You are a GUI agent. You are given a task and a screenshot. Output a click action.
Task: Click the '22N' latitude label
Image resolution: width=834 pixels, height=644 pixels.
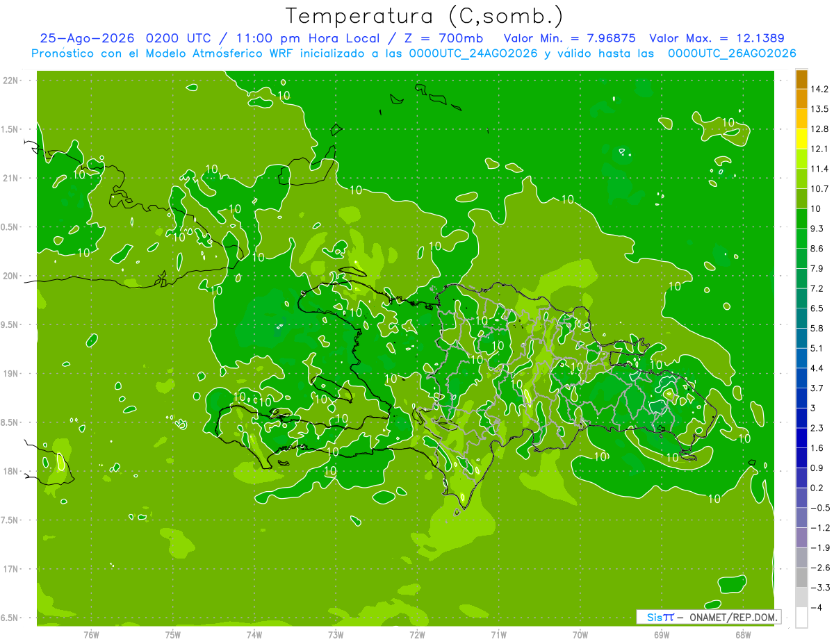(10, 81)
